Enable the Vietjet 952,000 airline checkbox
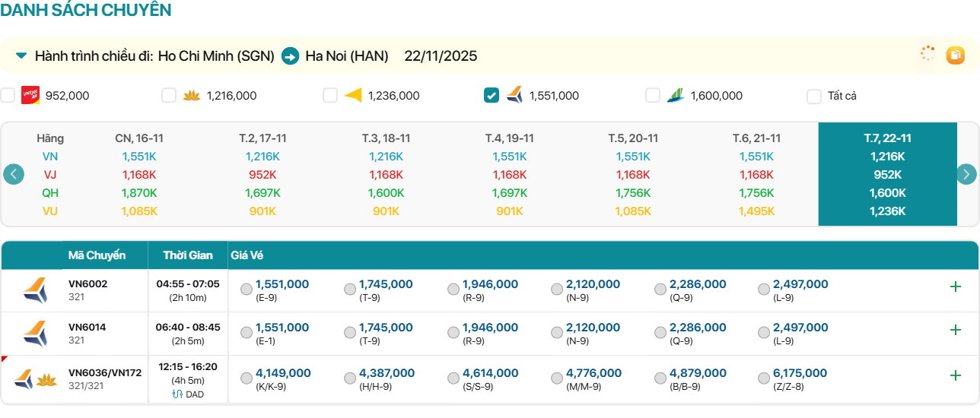This screenshot has height=418, width=980. coord(8,96)
